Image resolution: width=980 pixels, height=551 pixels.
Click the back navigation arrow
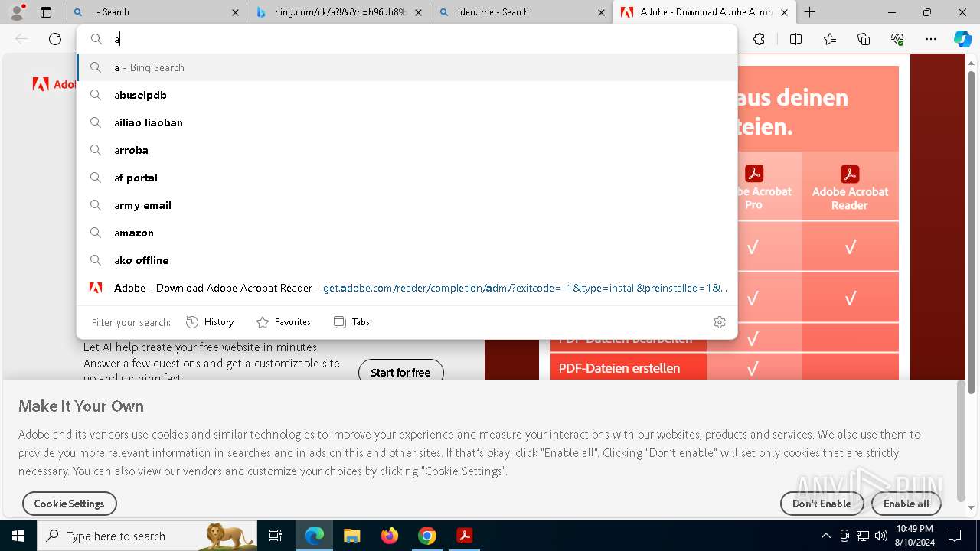tap(21, 39)
